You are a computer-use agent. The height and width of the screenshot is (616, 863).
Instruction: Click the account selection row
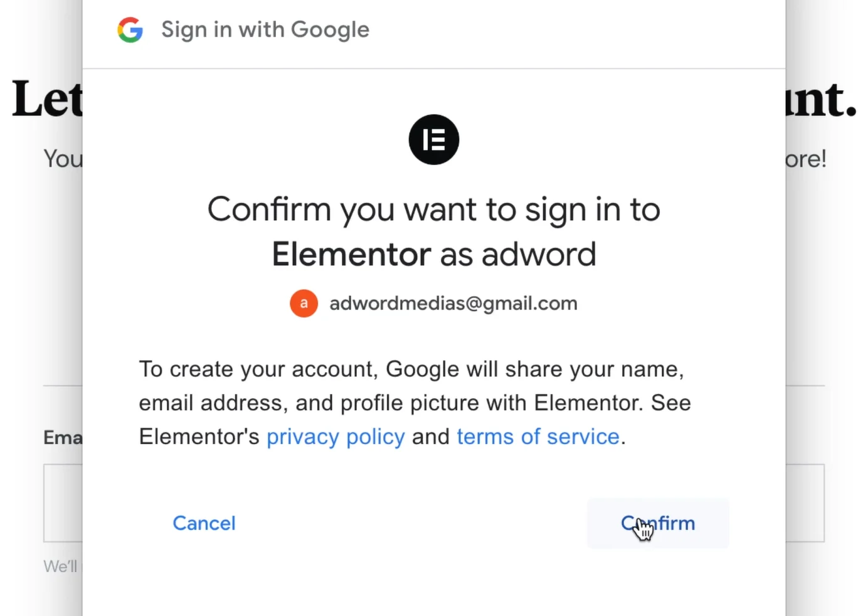(434, 303)
